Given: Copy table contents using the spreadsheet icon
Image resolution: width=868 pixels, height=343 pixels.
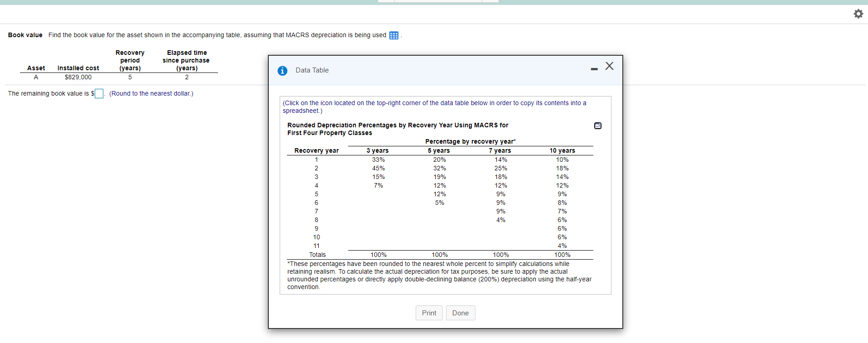Looking at the screenshot, I should (x=598, y=126).
